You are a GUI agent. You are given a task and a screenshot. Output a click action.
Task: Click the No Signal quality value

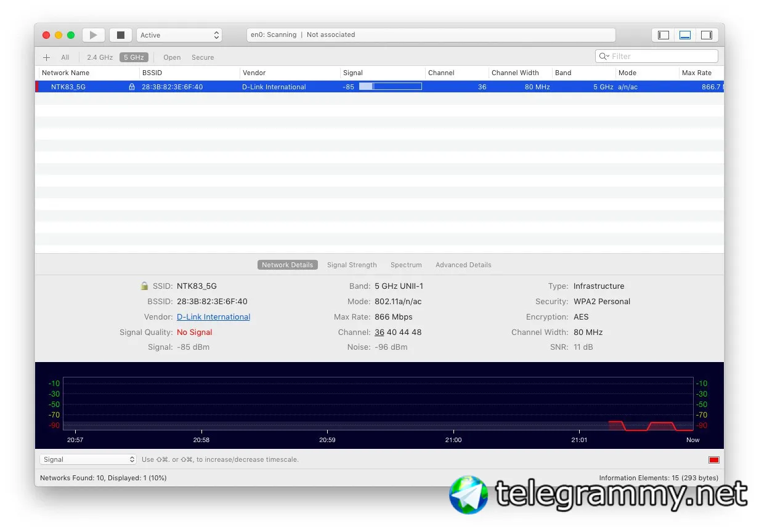point(194,332)
